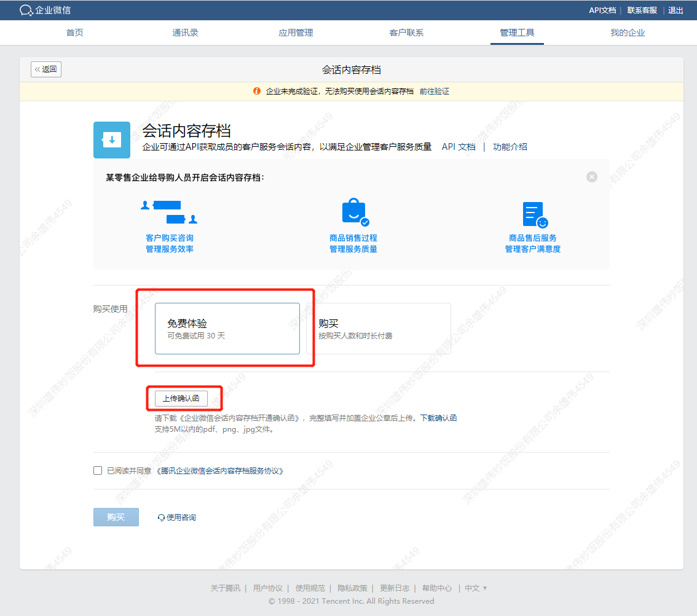
Task: Open the 下载确认函 download link
Action: coord(439,418)
